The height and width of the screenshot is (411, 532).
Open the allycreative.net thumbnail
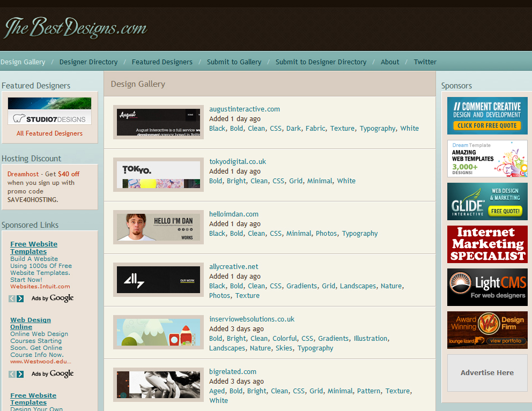point(158,280)
